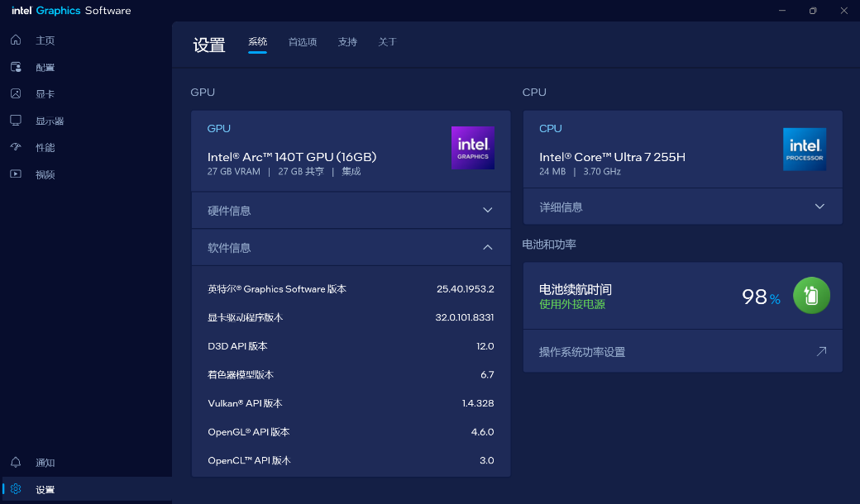The image size is (860, 504).
Task: Open the 视频 video icon
Action: [x=16, y=174]
